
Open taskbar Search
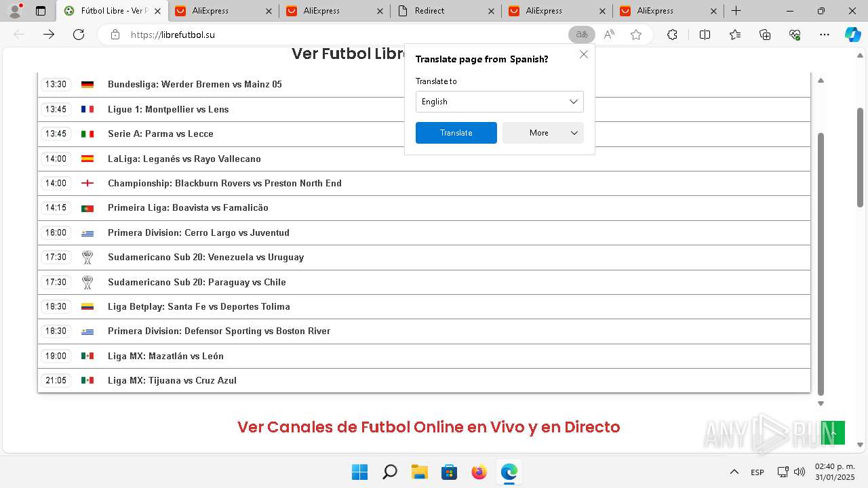389,472
